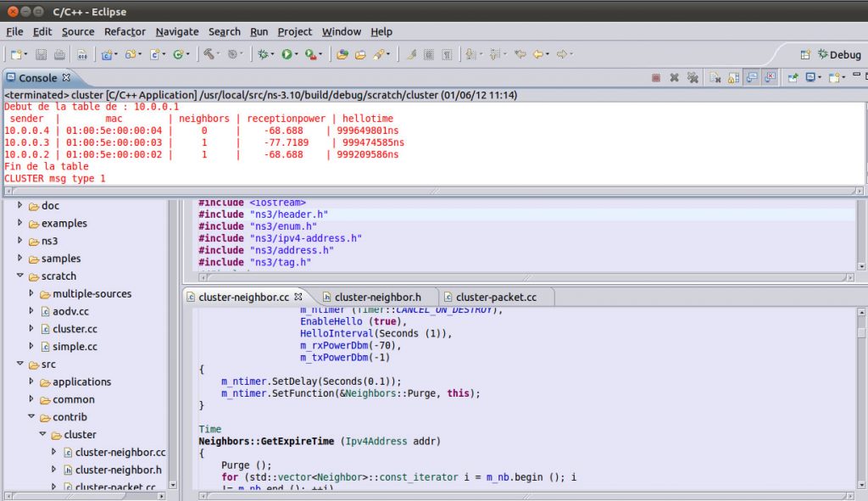Screen dimensions: 868x501
Task: Click the New Source Folder icon
Action: click(x=131, y=54)
